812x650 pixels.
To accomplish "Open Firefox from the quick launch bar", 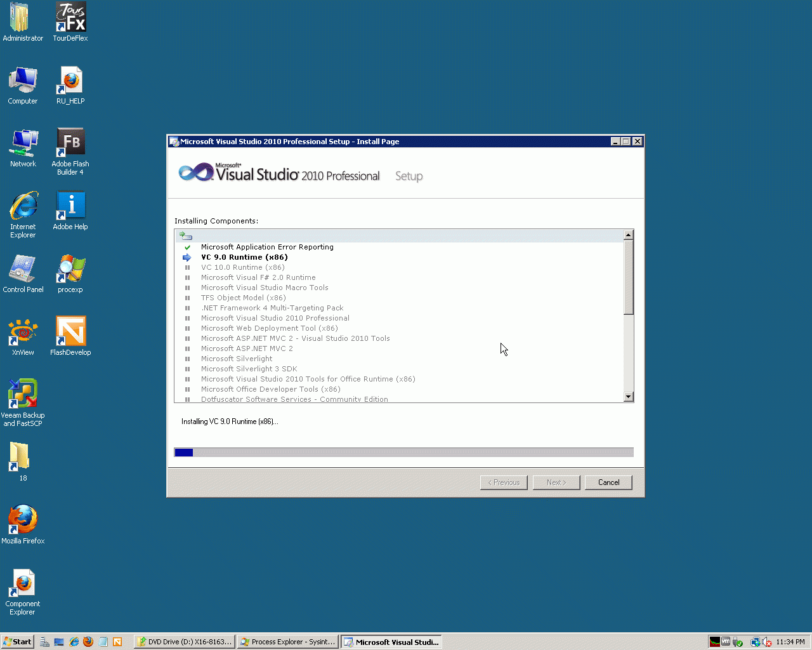I will pos(88,642).
